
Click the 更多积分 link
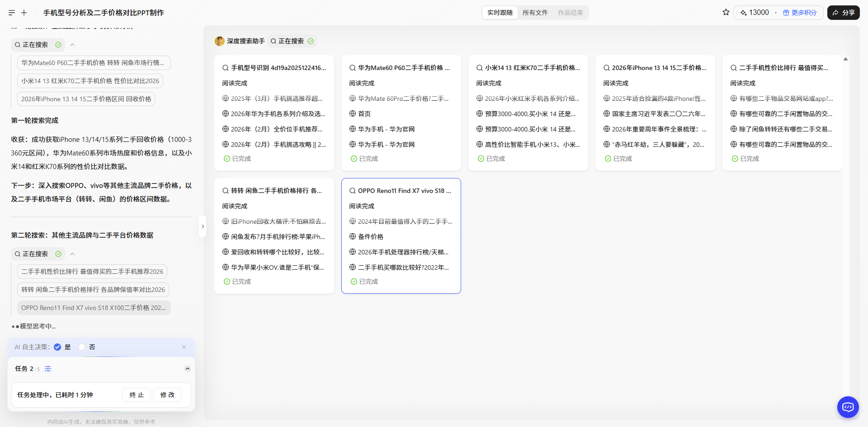[804, 12]
